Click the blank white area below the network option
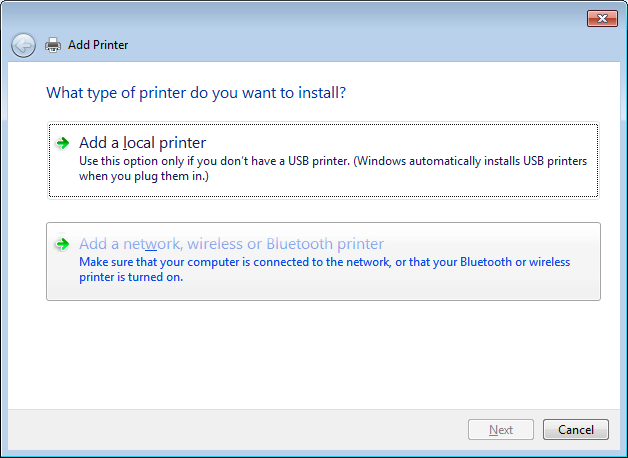Screen dimensions: 628x458 pos(320,350)
